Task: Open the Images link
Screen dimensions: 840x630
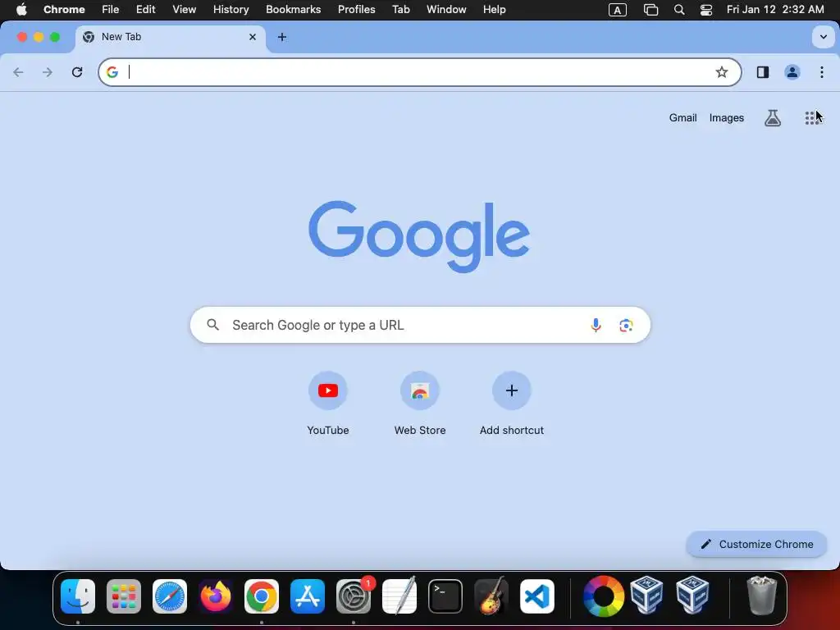Action: pyautogui.click(x=727, y=118)
